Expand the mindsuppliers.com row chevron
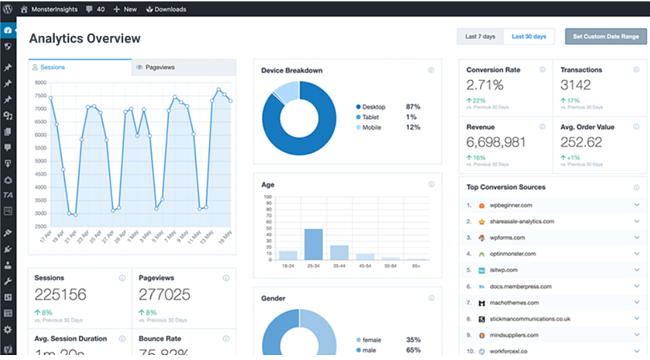 (637, 335)
